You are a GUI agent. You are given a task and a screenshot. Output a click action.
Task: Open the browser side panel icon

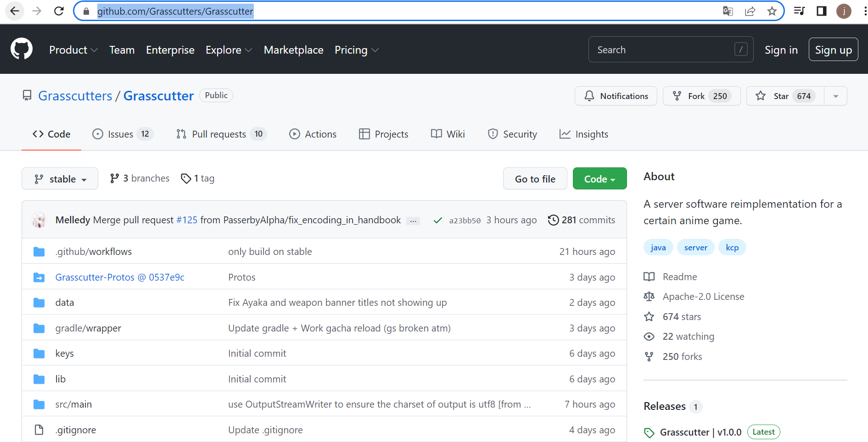[x=822, y=11]
